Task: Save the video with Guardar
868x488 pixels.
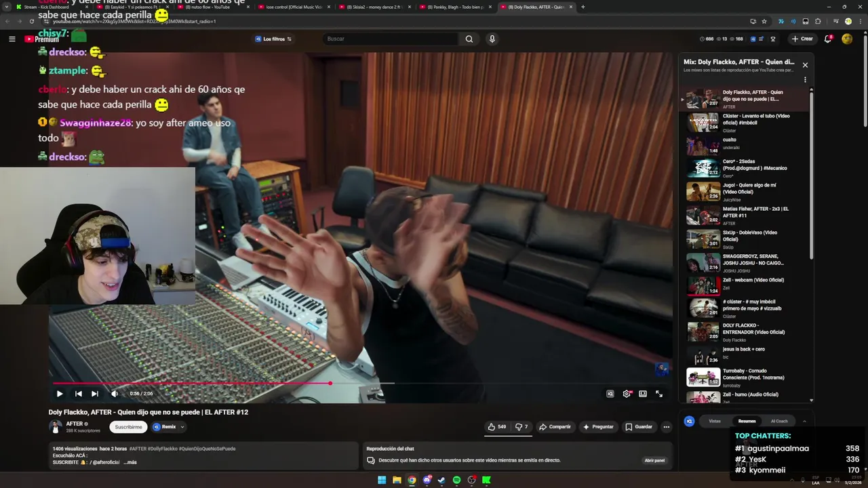Action: point(639,426)
